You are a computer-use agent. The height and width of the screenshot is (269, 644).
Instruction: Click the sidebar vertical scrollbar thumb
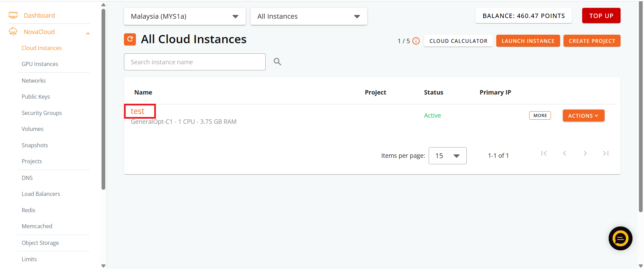click(104, 99)
